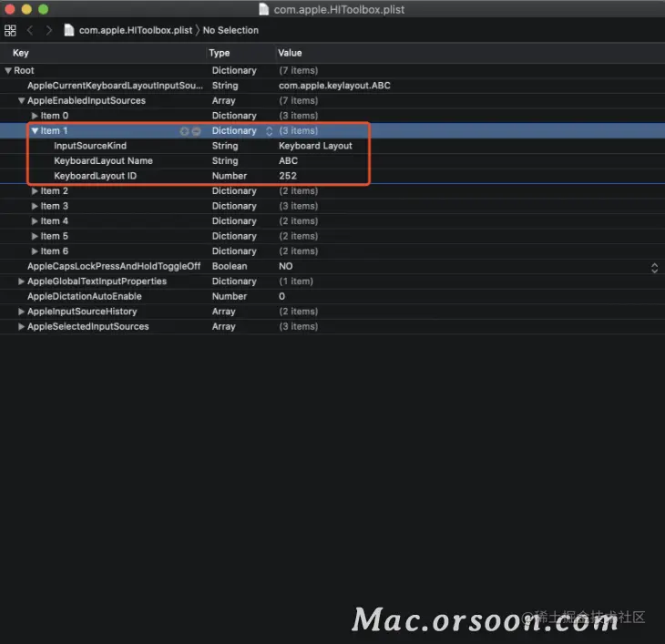Click No Selection in the path bar
The width and height of the screenshot is (665, 644).
(x=230, y=31)
